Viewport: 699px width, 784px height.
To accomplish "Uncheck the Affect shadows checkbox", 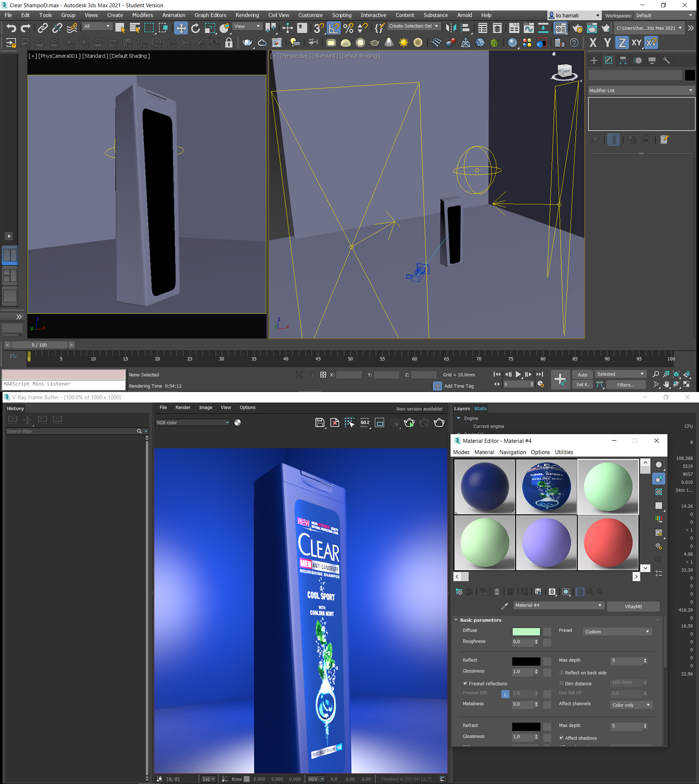I will click(561, 738).
